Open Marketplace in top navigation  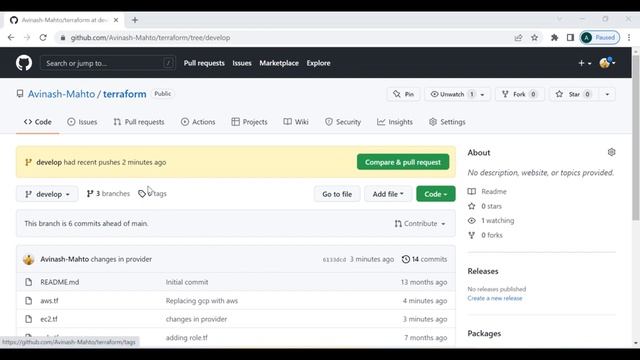(279, 63)
